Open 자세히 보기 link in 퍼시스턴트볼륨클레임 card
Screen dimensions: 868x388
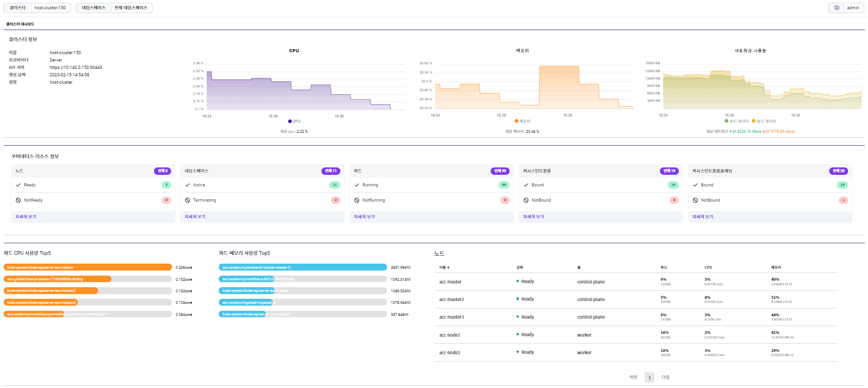tap(703, 217)
